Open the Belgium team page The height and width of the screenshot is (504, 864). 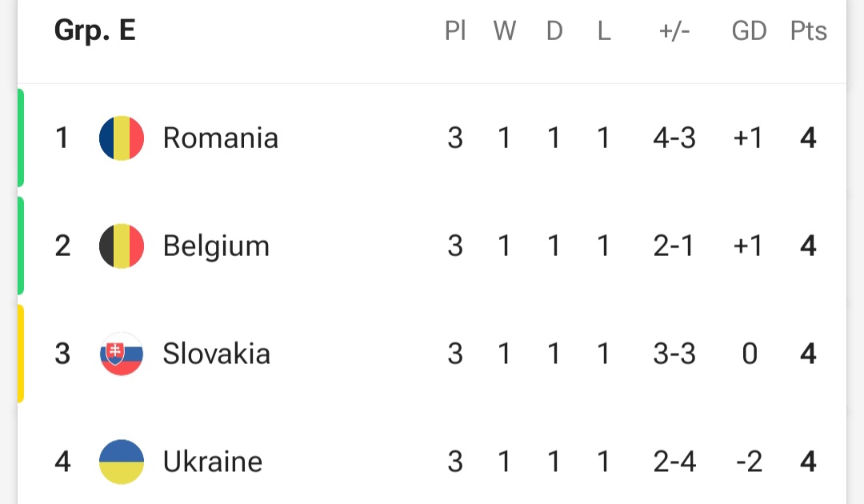216,246
